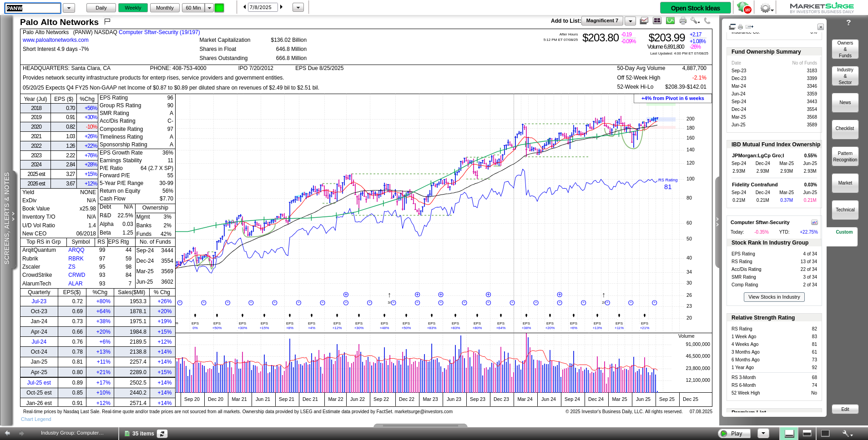The width and height of the screenshot is (868, 440).
Task: Click the ARQQ symbol link
Action: coord(76,250)
